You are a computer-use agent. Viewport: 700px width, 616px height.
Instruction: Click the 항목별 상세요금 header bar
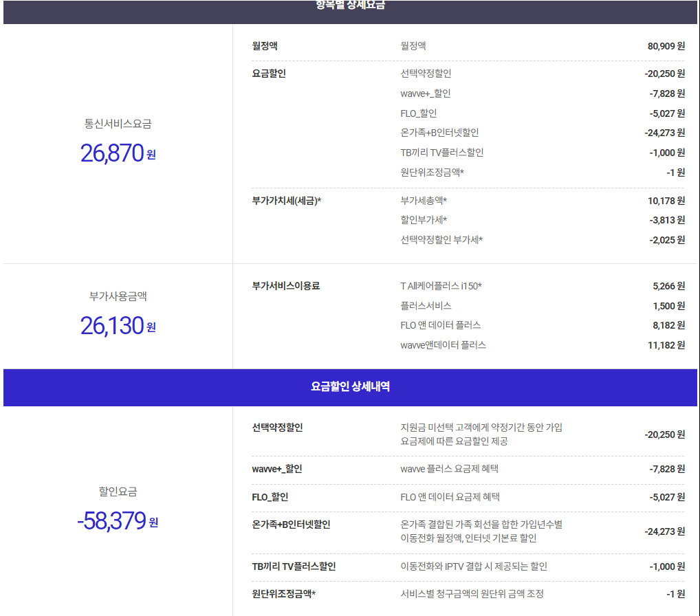point(350,7)
